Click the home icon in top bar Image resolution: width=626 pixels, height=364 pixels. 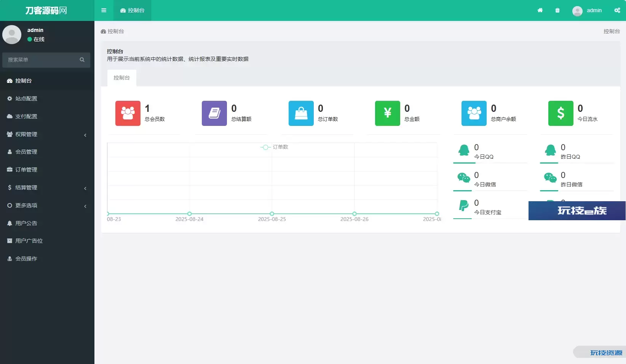[540, 10]
